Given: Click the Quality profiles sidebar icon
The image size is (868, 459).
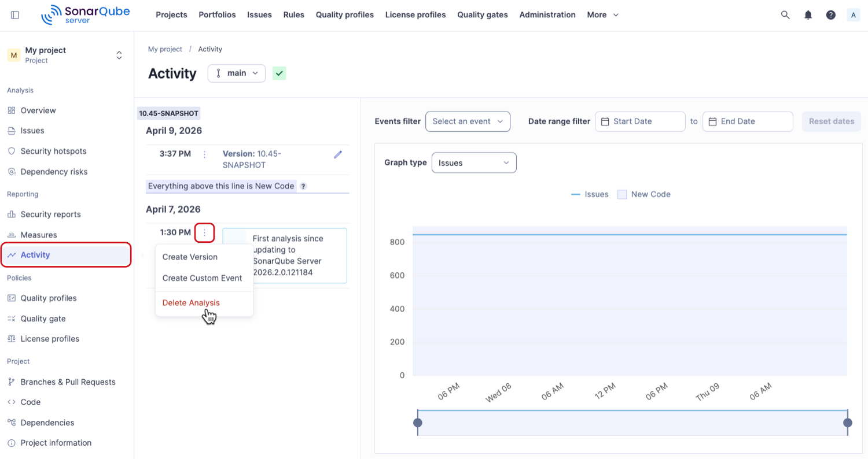Looking at the screenshot, I should click(11, 298).
